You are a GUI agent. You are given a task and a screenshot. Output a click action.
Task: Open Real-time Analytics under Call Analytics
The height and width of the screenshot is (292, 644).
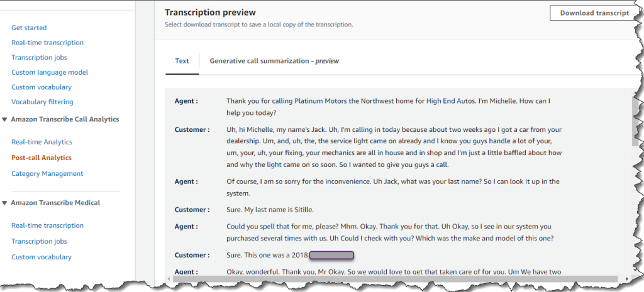coord(42,142)
